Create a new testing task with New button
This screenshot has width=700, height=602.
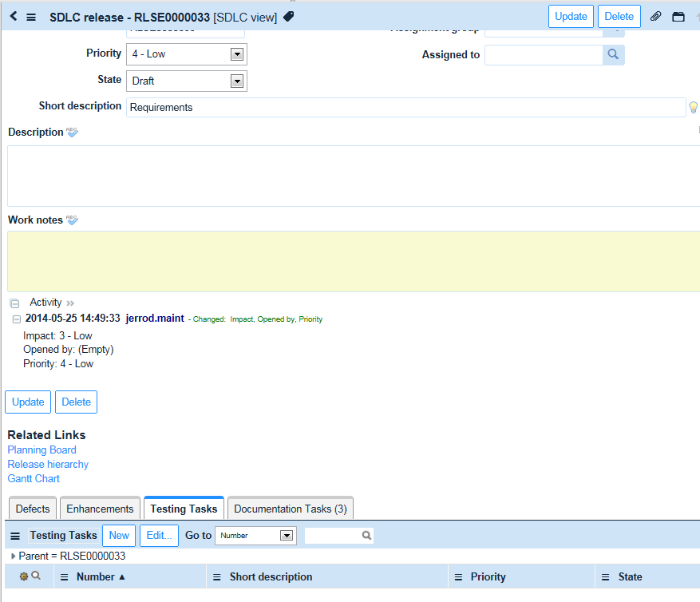click(118, 535)
